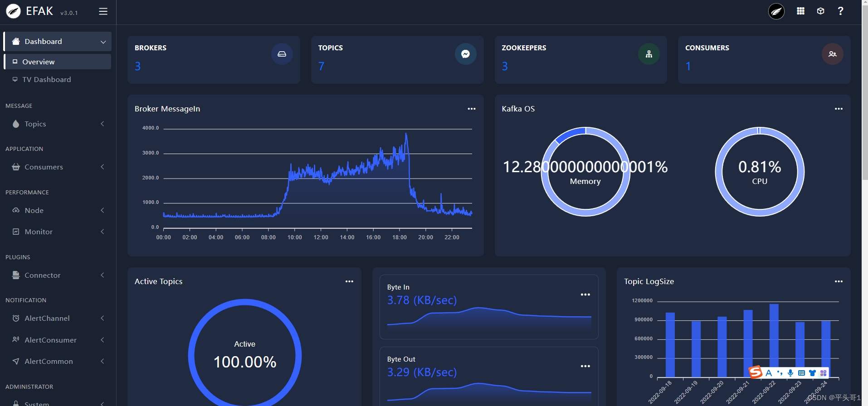The height and width of the screenshot is (406, 868).
Task: Click the Sogou keyboard icon
Action: (x=801, y=373)
